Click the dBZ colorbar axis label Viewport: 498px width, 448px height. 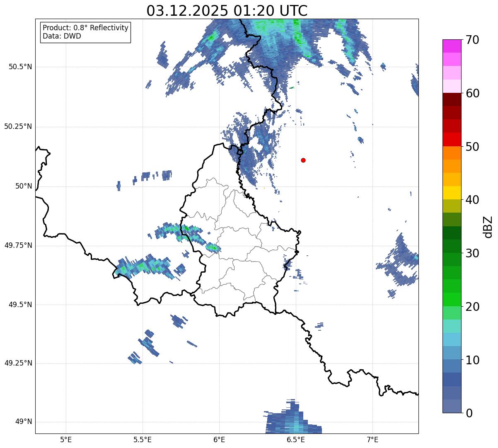tap(488, 227)
